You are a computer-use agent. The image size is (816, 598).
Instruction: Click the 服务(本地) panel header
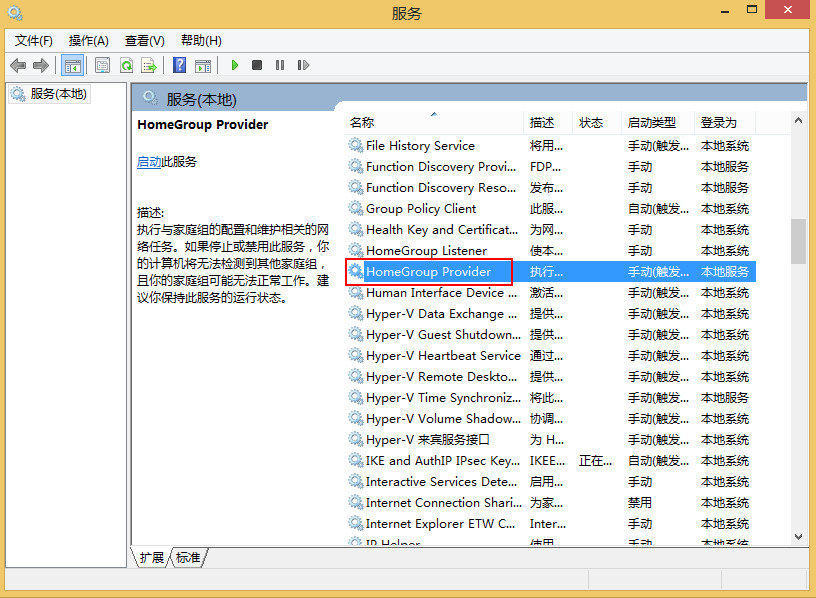coord(201,99)
